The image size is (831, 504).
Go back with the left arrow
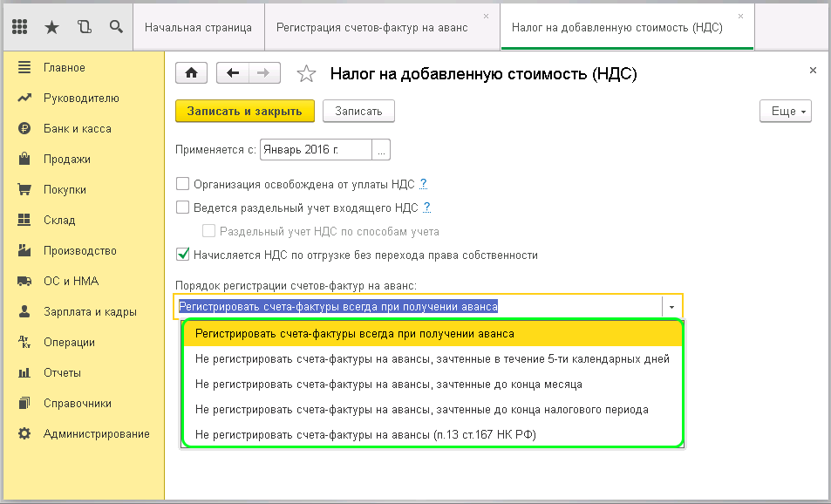click(233, 74)
